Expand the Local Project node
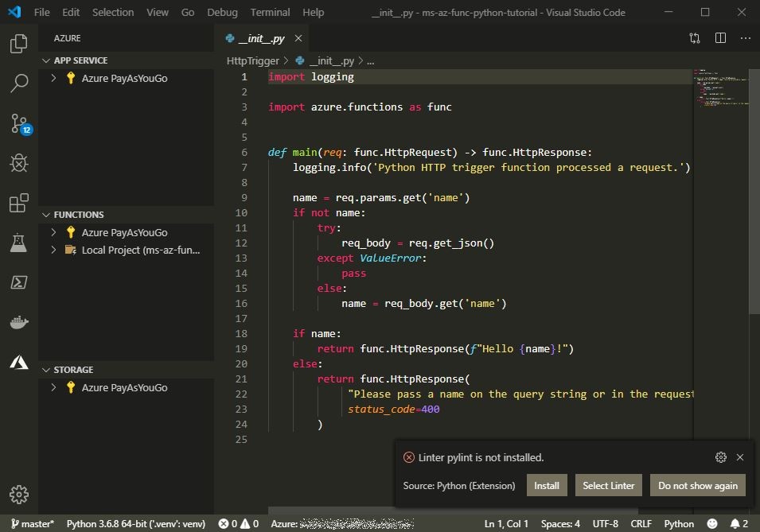 pos(54,250)
